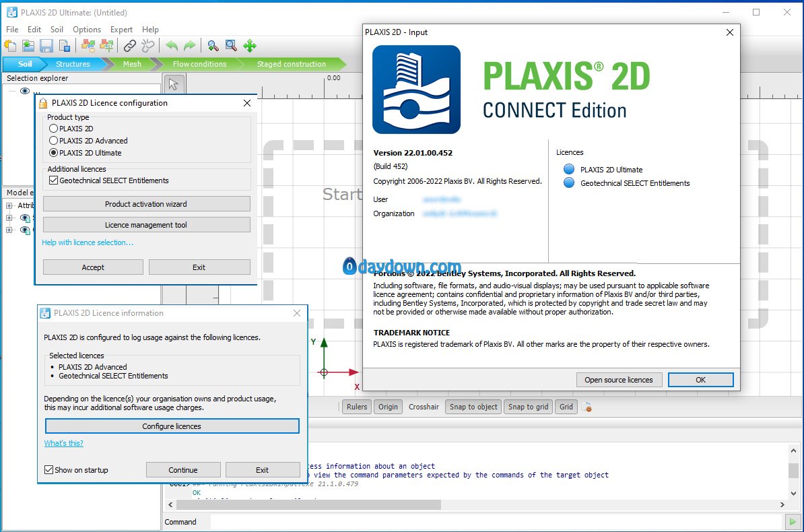Viewport: 804px width, 532px height.
Task: Select the arrow selection tool beside the canvas
Action: [x=173, y=84]
